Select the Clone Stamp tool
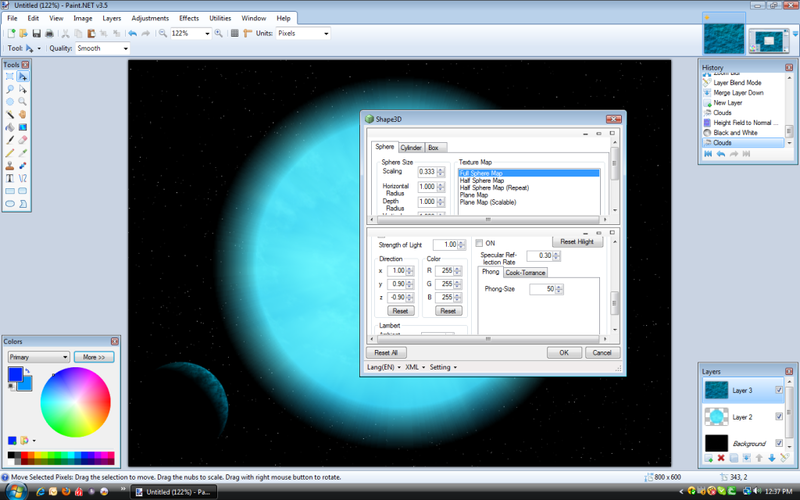Image resolution: width=800 pixels, height=500 pixels. tap(10, 166)
